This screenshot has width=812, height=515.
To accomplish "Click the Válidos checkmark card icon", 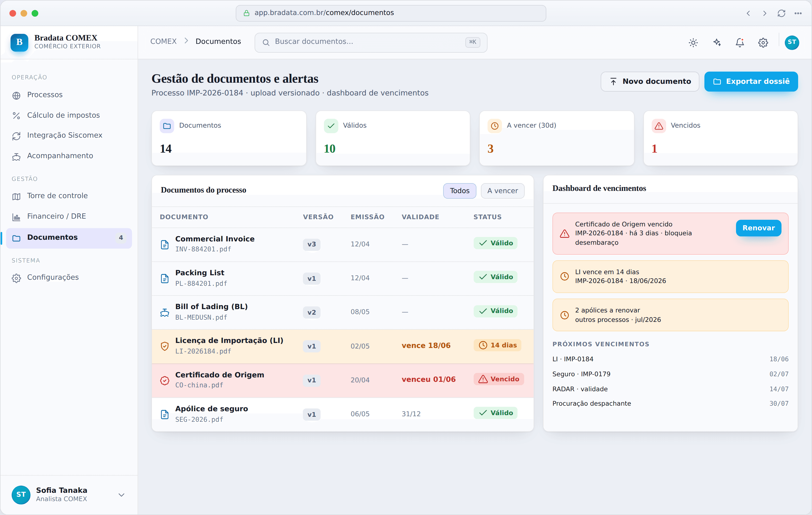I will tap(331, 126).
